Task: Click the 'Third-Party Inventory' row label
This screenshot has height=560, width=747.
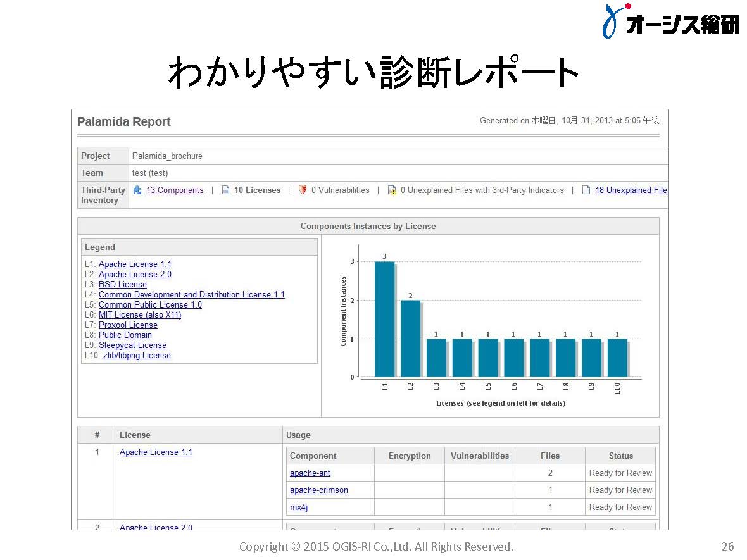Action: point(103,196)
